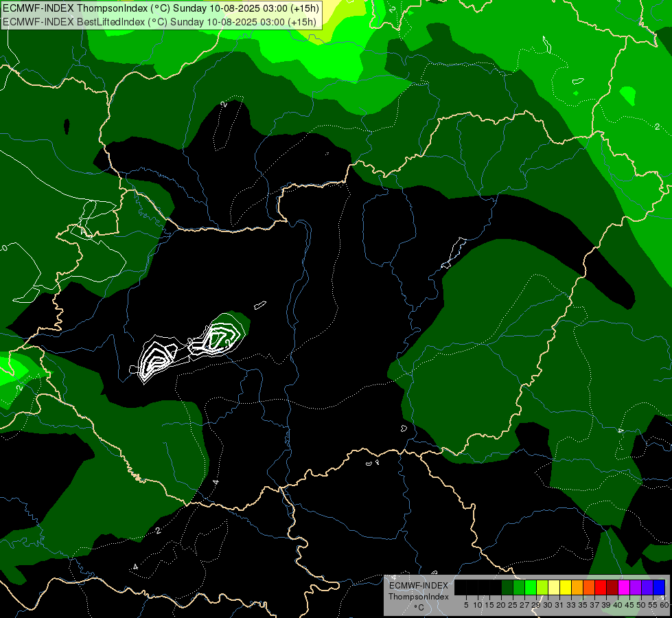Click the legend tick label '5'
This screenshot has width=672, height=618.
[466, 605]
